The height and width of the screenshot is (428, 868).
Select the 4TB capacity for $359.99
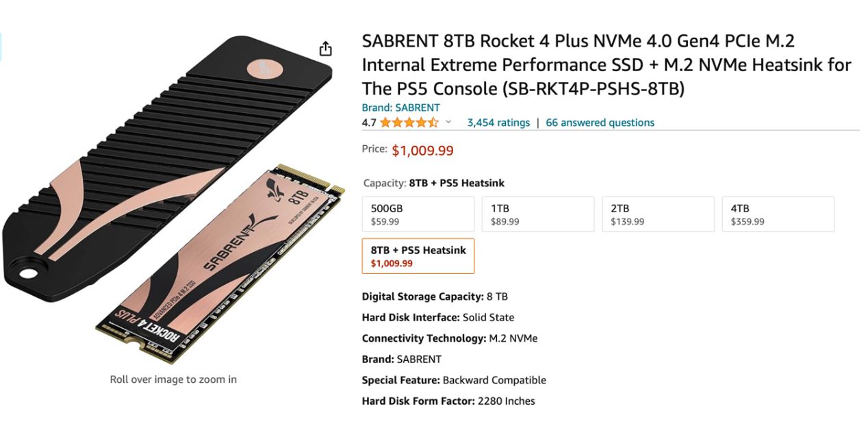[x=778, y=214]
